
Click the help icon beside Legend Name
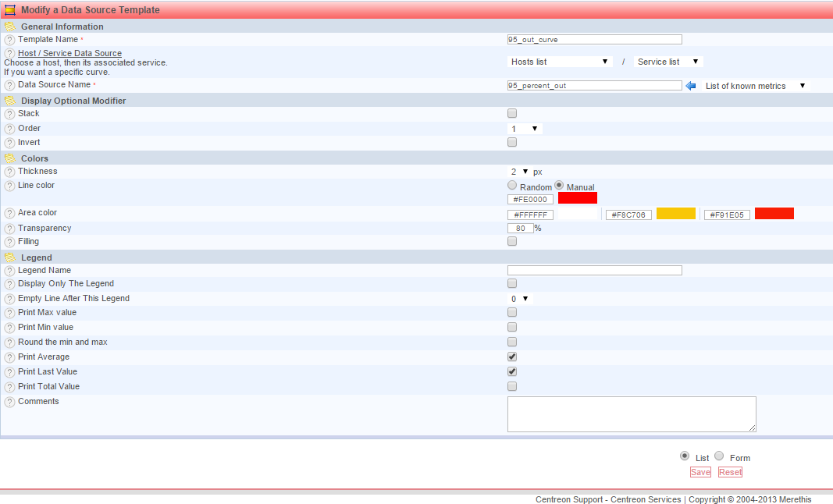click(9, 271)
